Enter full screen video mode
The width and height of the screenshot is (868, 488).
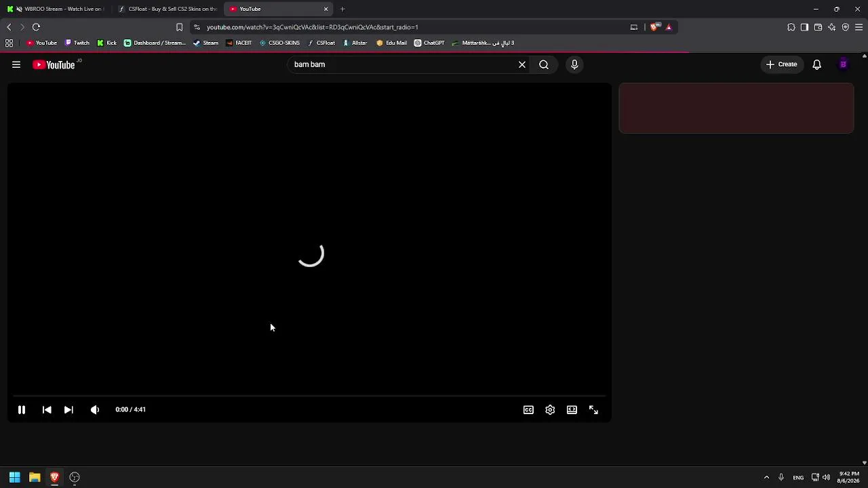[x=593, y=410]
